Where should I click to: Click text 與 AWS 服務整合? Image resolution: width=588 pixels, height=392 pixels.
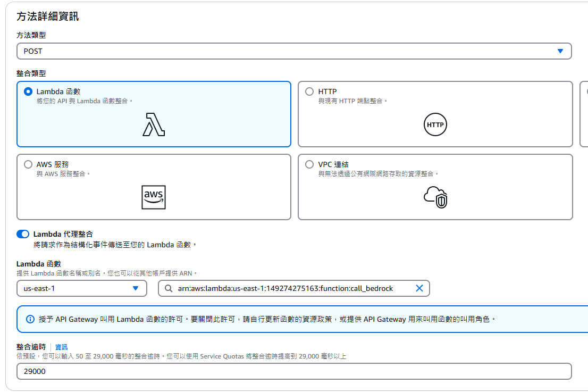coord(63,174)
